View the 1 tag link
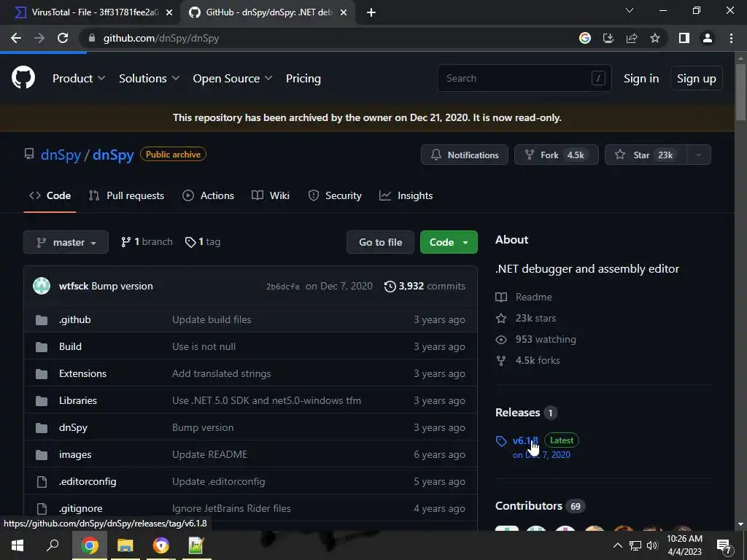The height and width of the screenshot is (560, 747). click(x=203, y=242)
